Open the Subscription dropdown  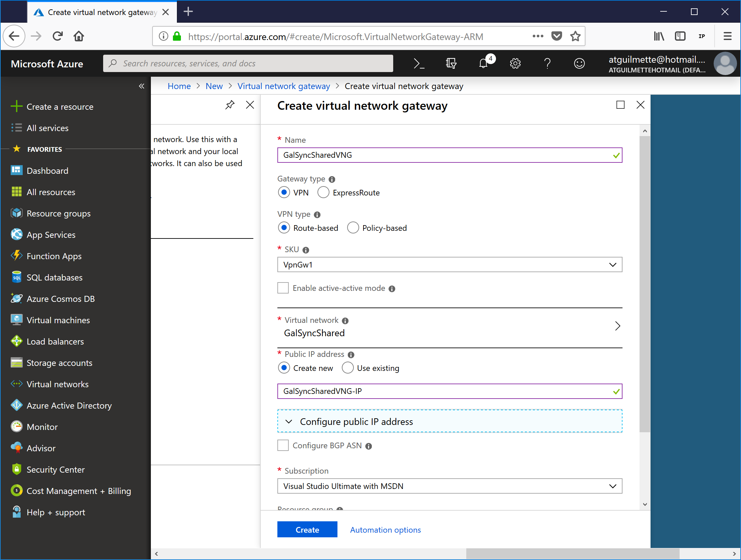449,486
